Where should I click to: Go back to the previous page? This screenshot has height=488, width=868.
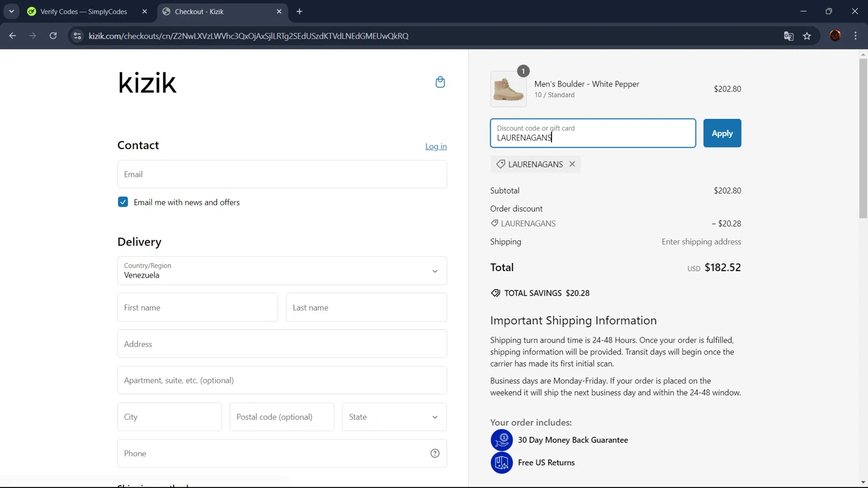coord(13,36)
